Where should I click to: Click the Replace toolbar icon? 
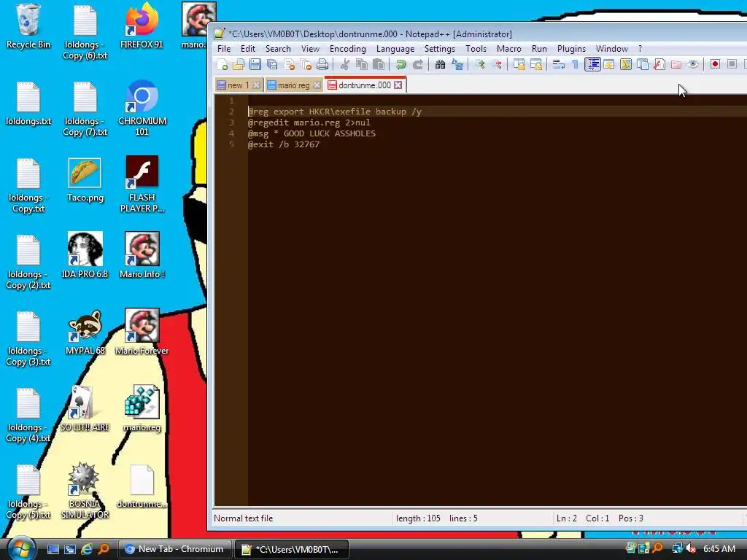(x=457, y=64)
